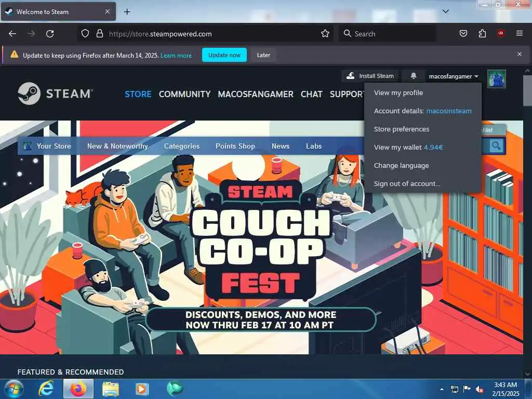Open the Pocket save icon
Screen dimensions: 532x399
pyautogui.click(x=463, y=34)
